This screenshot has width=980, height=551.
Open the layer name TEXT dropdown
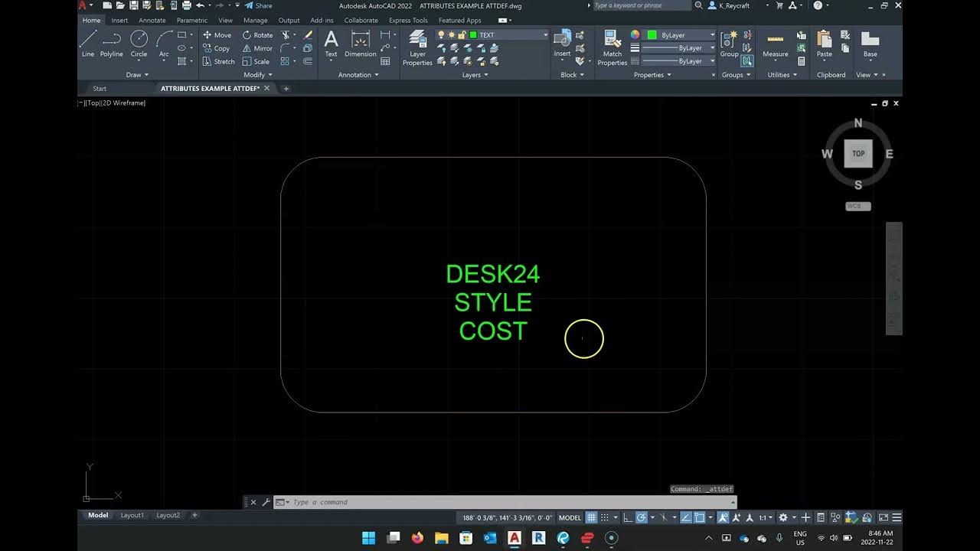pyautogui.click(x=545, y=35)
